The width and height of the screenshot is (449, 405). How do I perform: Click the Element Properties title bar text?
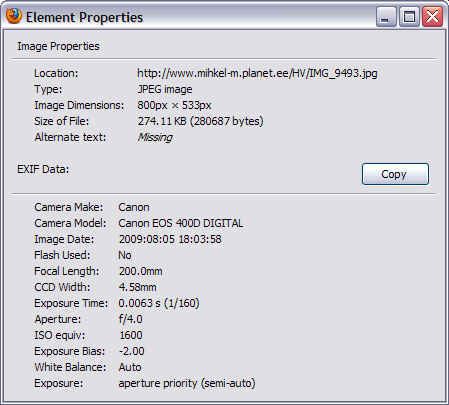pos(84,17)
